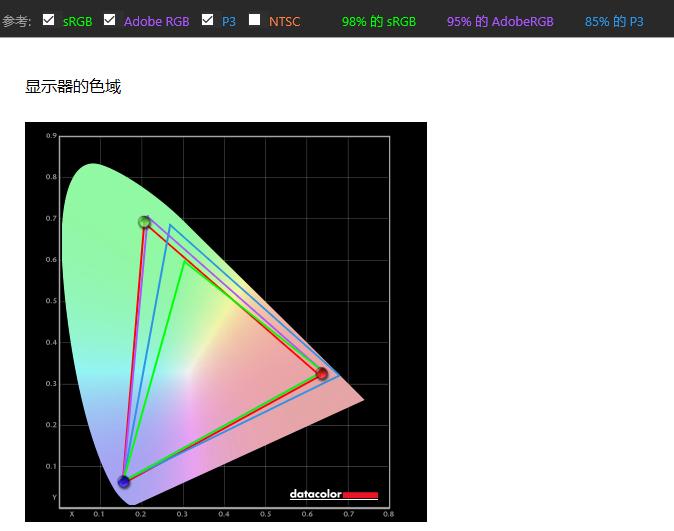
Task: Click the blue P3 label text
Action: pos(229,21)
